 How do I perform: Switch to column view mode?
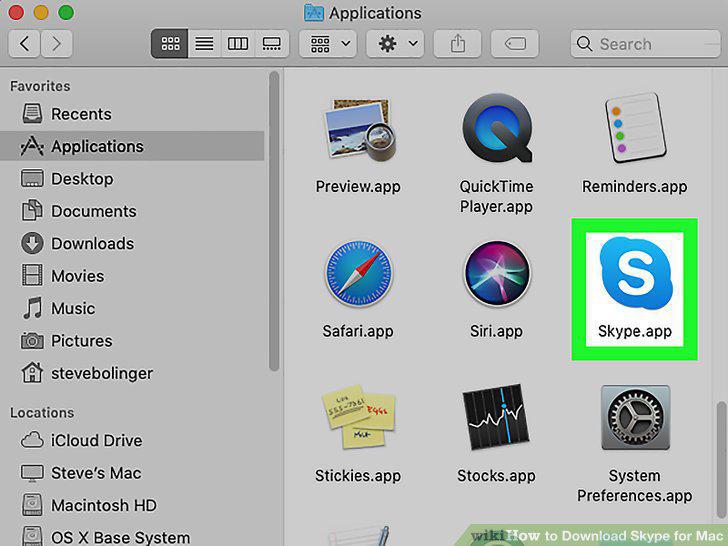[238, 44]
